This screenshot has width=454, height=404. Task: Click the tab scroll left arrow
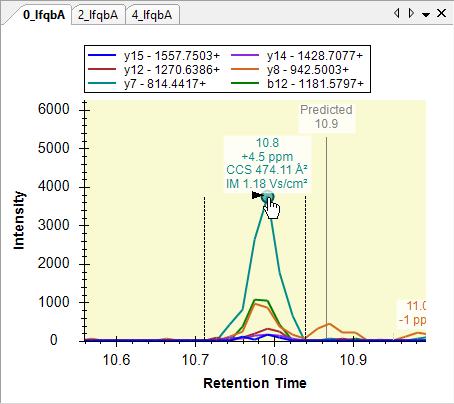pos(397,13)
